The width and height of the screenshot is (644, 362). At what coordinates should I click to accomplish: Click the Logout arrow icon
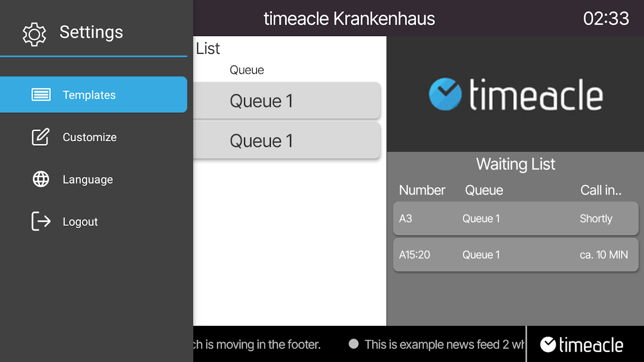[x=41, y=221]
